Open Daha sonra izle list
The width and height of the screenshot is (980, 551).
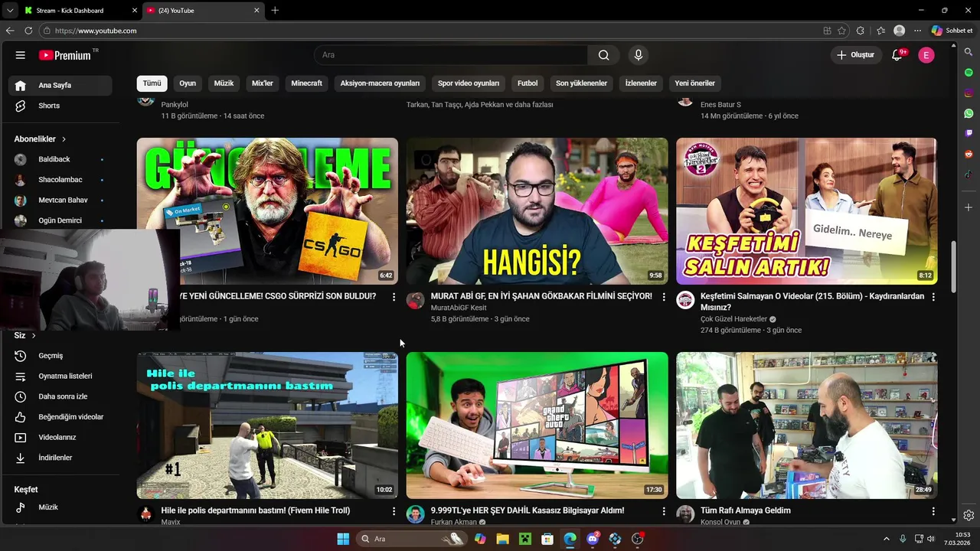pyautogui.click(x=60, y=396)
